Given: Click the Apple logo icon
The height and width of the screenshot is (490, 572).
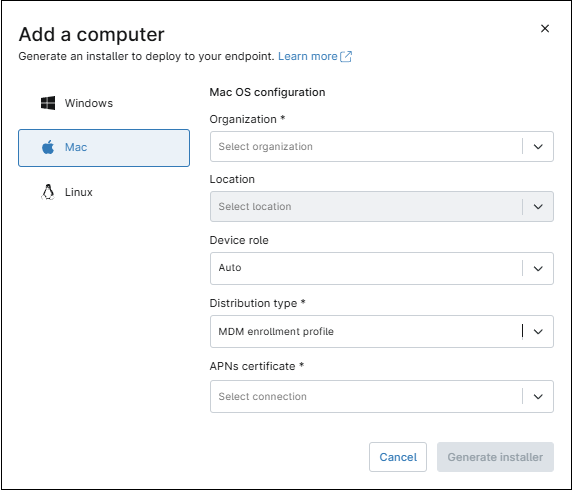Looking at the screenshot, I should click(48, 147).
